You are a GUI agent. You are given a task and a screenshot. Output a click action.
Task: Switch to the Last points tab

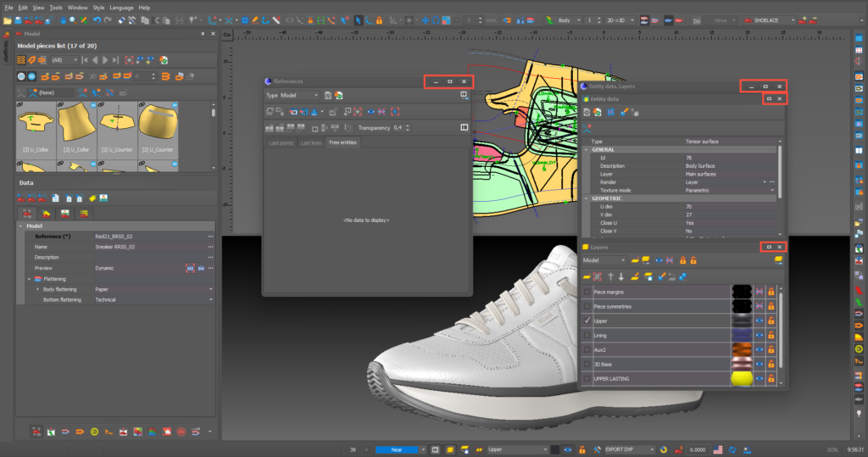click(x=281, y=142)
